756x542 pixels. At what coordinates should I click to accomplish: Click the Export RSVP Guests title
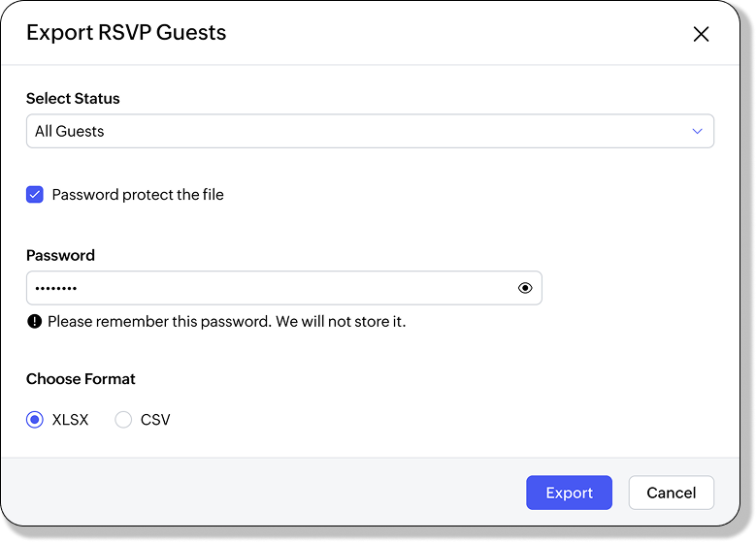[x=126, y=32]
